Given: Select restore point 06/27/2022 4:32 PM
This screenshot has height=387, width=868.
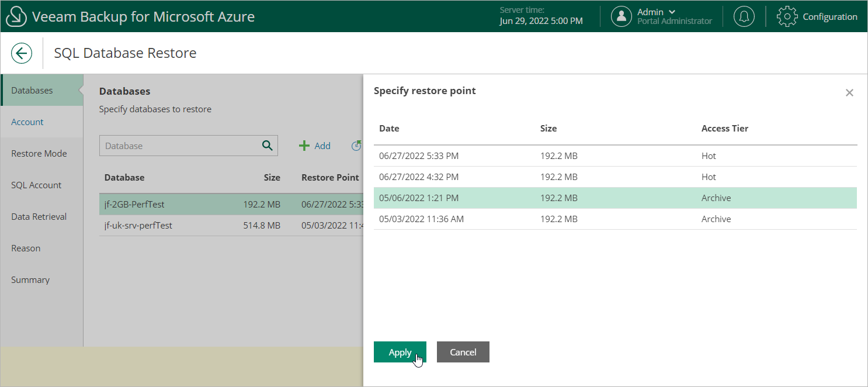Looking at the screenshot, I should [x=615, y=177].
